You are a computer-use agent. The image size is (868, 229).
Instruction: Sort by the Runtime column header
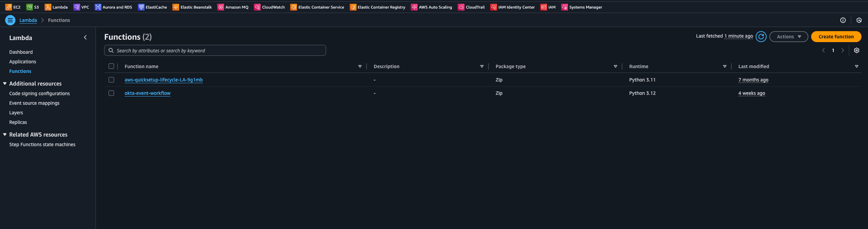click(x=638, y=66)
